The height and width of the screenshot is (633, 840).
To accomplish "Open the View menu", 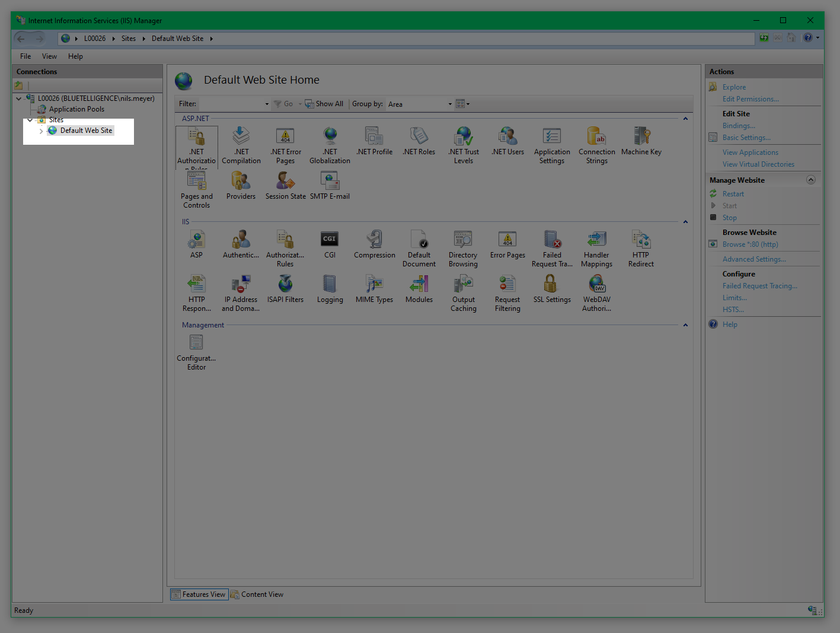I will click(49, 56).
